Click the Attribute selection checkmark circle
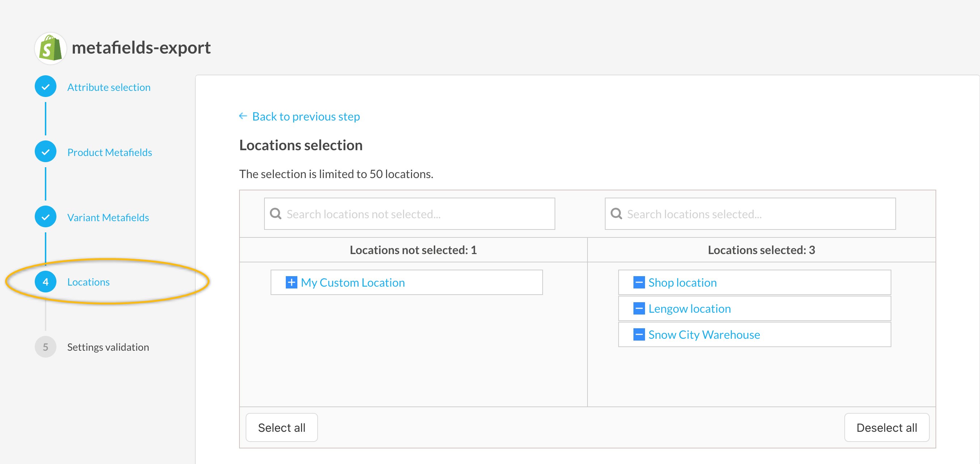 click(x=46, y=87)
